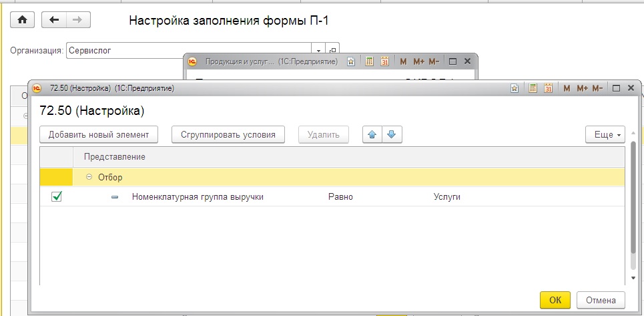The width and height of the screenshot is (644, 316).
Task: Cancel with the Отмена button
Action: click(x=601, y=300)
